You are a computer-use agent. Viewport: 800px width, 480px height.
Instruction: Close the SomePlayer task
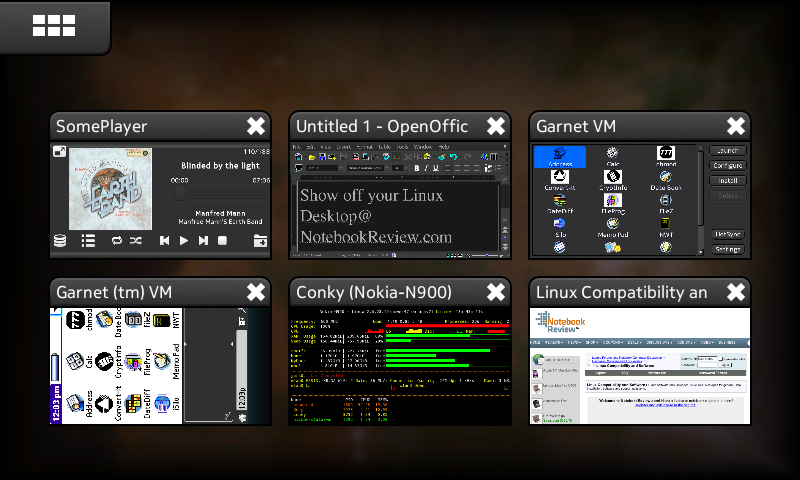pyautogui.click(x=256, y=126)
